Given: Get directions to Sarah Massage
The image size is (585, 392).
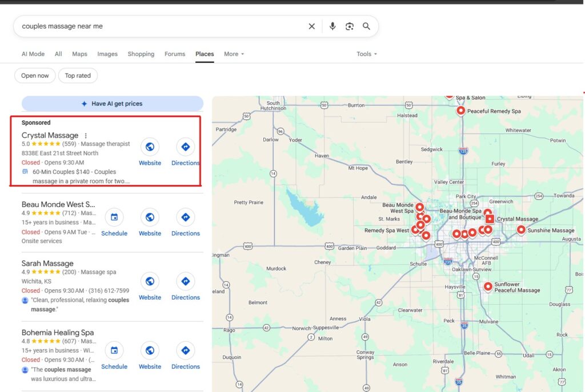Looking at the screenshot, I should [186, 281].
